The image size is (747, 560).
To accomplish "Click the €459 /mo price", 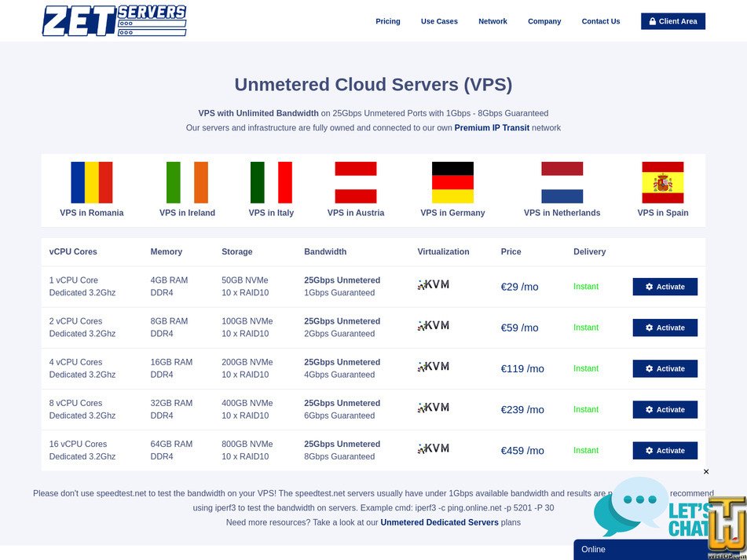I will tap(522, 451).
